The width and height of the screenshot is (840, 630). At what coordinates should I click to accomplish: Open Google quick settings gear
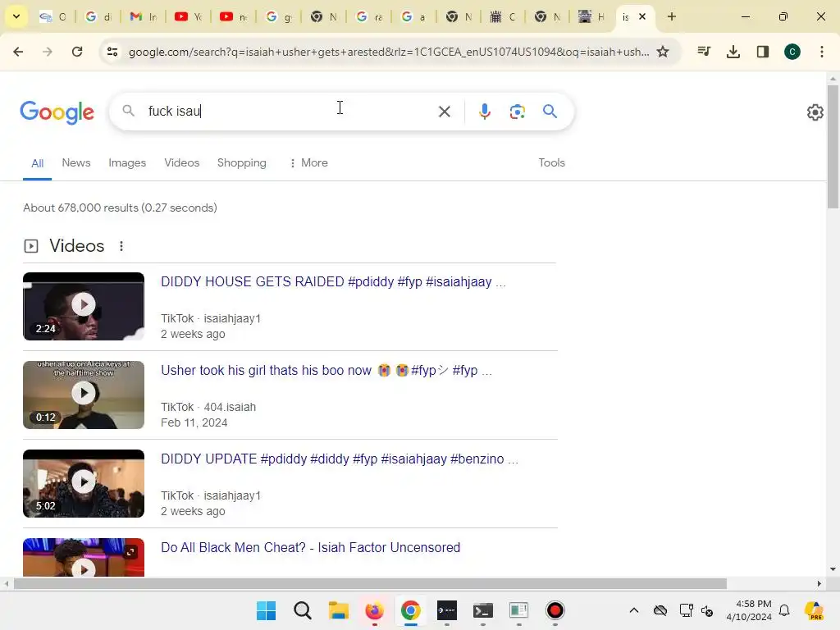click(x=815, y=112)
